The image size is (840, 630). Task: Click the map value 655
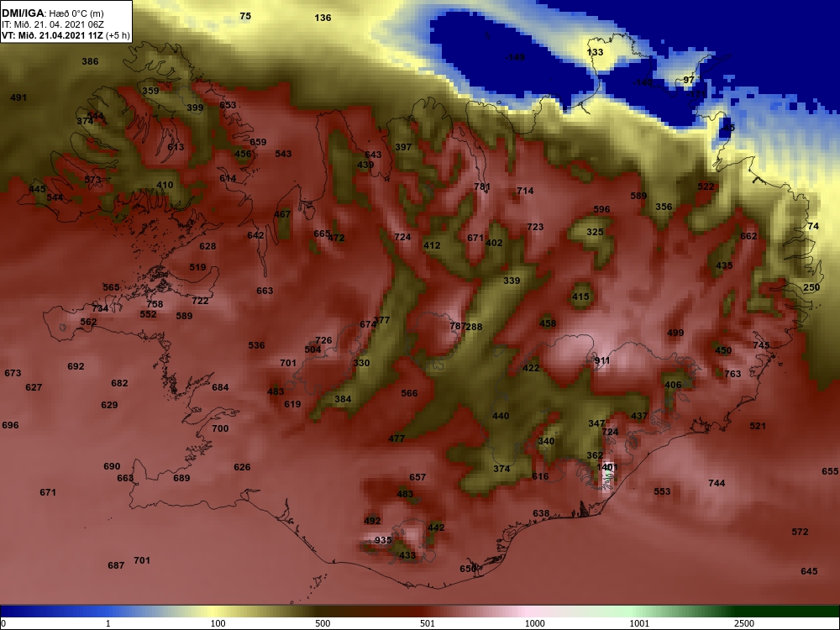tap(830, 471)
